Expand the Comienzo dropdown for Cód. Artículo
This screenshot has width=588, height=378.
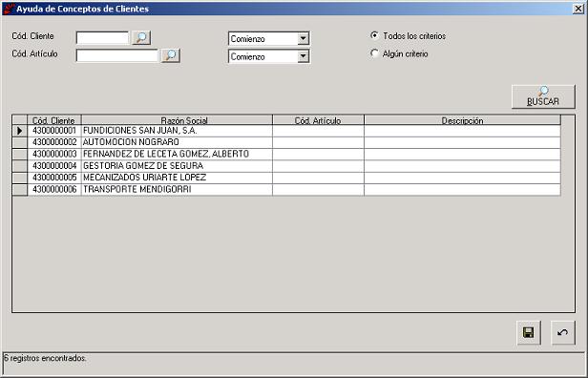pyautogui.click(x=303, y=56)
